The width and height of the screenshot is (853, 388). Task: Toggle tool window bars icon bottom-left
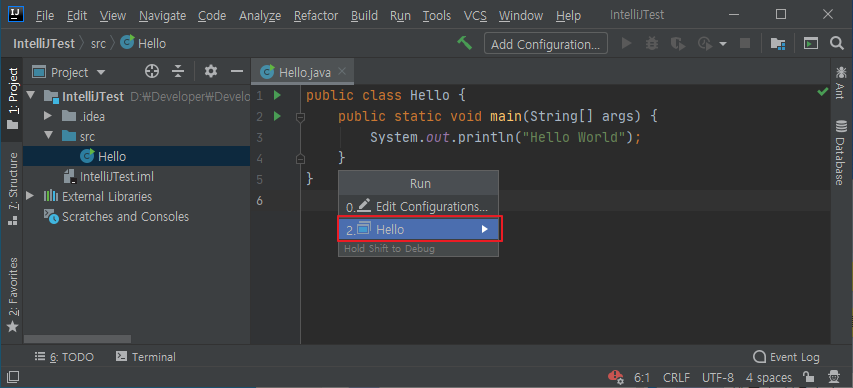tap(12, 377)
